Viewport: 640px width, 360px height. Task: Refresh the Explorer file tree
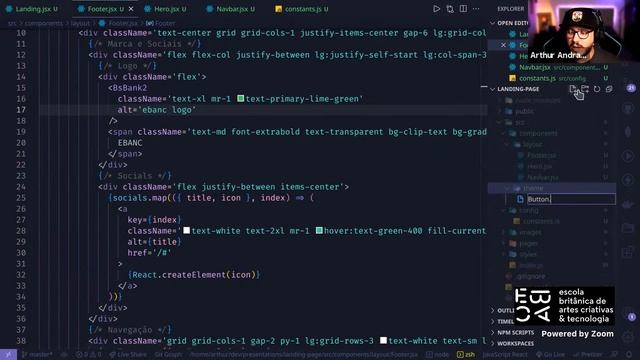tap(597, 89)
